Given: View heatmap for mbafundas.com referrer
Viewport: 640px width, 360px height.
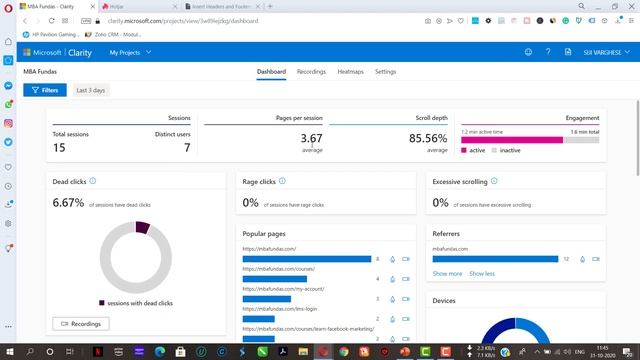Looking at the screenshot, I should click(582, 259).
